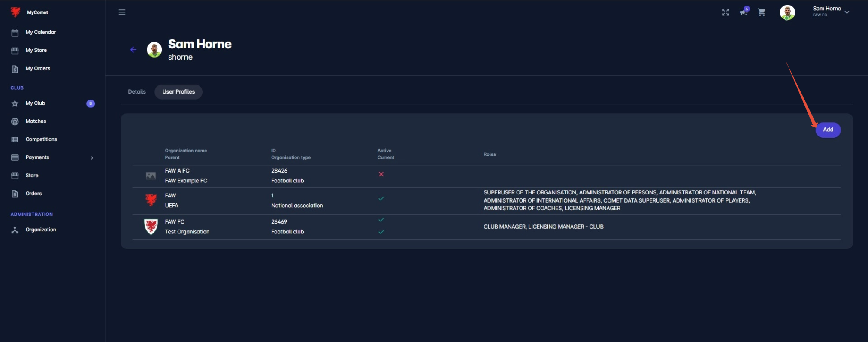Click FAW FC current checkmark
868x342 pixels.
381,232
